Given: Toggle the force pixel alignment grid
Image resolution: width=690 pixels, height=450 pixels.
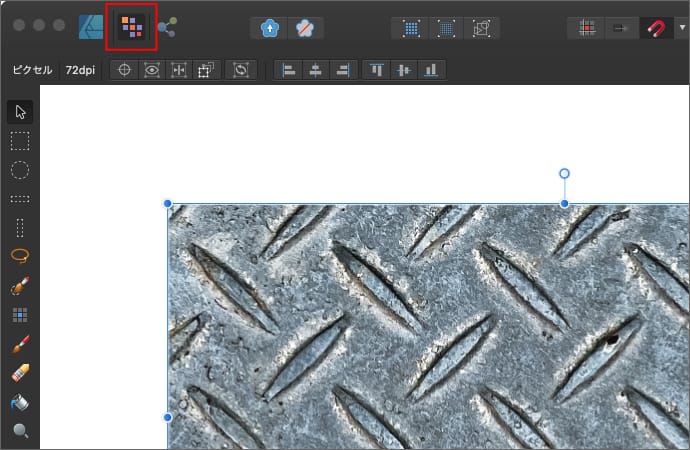Looking at the screenshot, I should (587, 28).
